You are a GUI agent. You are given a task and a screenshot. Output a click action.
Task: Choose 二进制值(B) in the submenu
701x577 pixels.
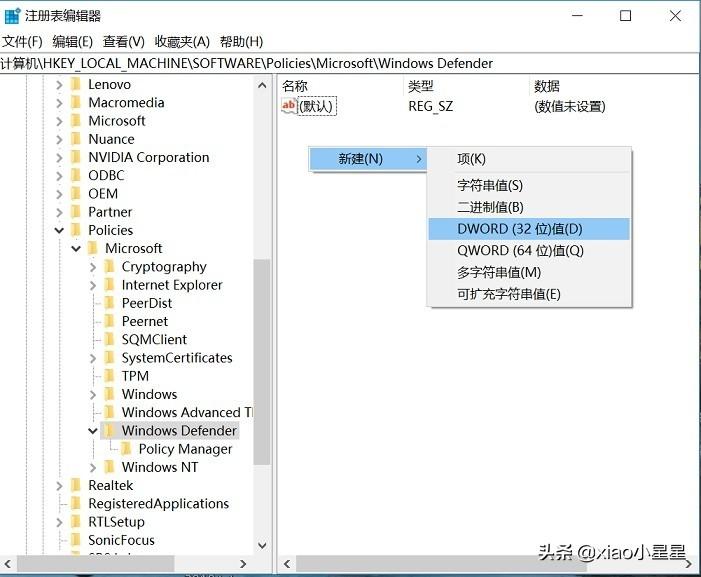529,207
